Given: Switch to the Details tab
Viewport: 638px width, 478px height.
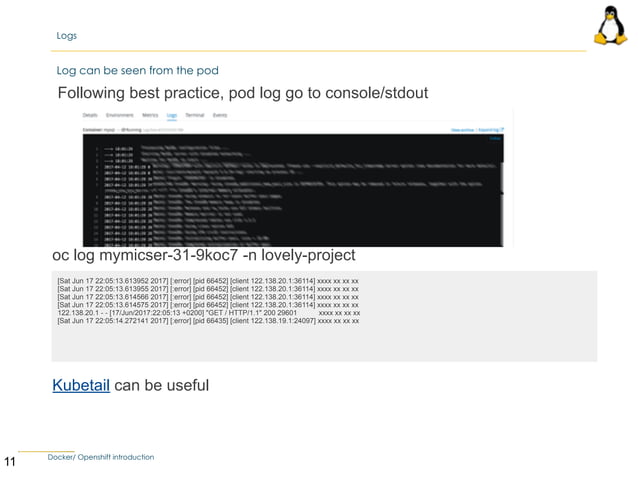Looking at the screenshot, I should point(90,115).
